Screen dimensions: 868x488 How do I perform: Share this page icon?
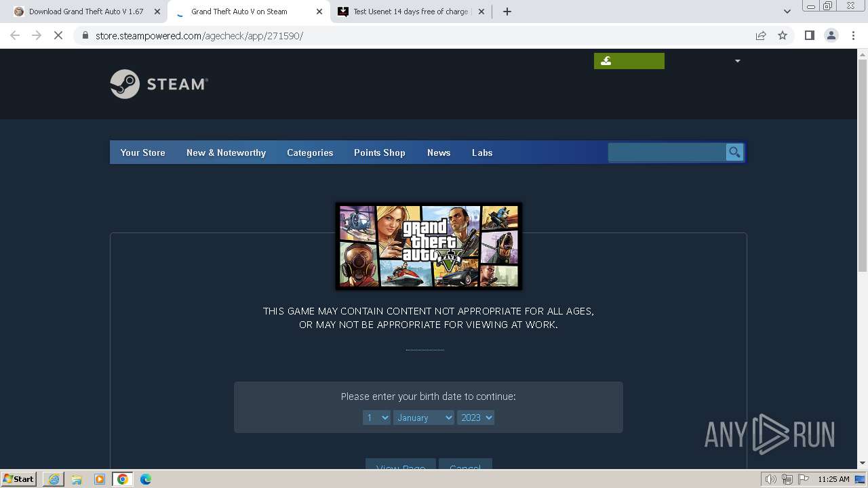point(761,35)
